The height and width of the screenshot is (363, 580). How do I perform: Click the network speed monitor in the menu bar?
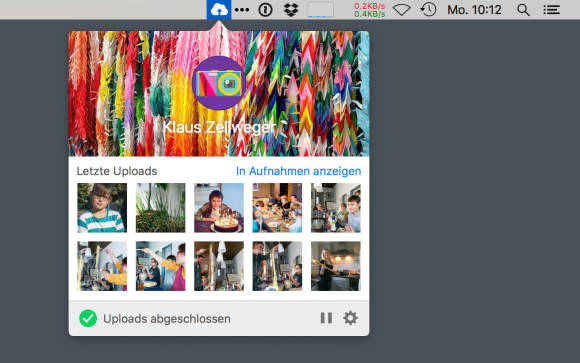click(x=369, y=10)
